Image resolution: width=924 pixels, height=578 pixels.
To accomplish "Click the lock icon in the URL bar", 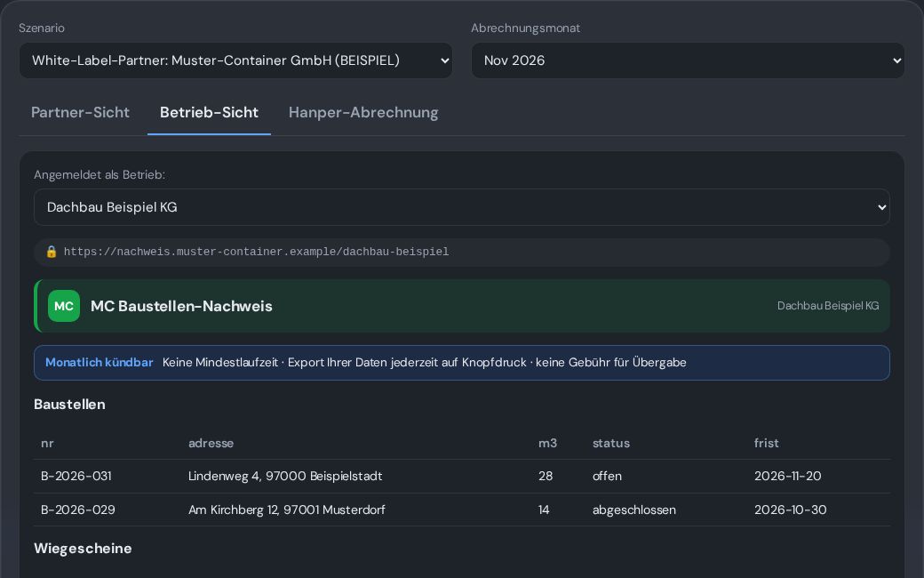I will pyautogui.click(x=52, y=252).
